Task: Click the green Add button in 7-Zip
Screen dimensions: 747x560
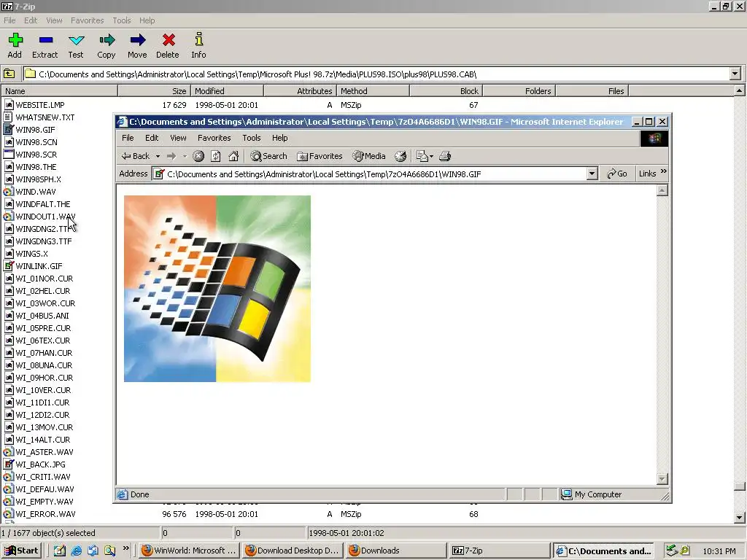Action: 15,46
